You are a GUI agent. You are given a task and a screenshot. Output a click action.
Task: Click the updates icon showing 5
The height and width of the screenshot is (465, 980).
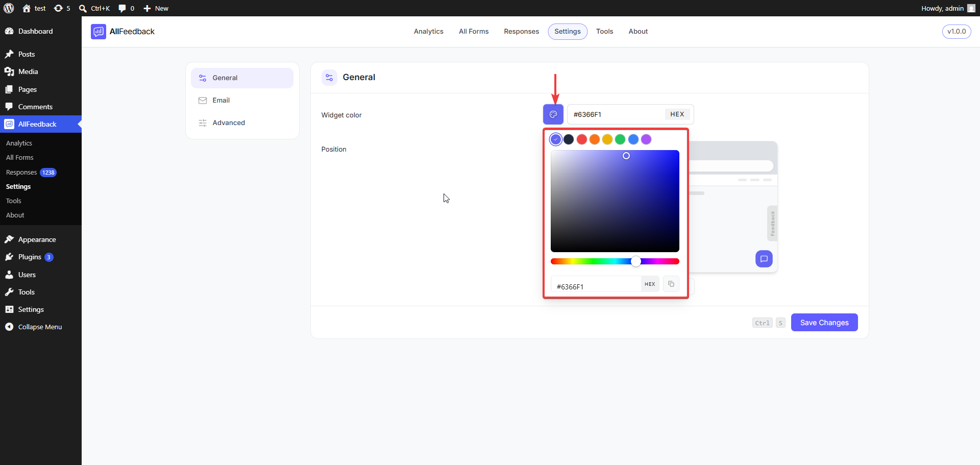pos(62,8)
